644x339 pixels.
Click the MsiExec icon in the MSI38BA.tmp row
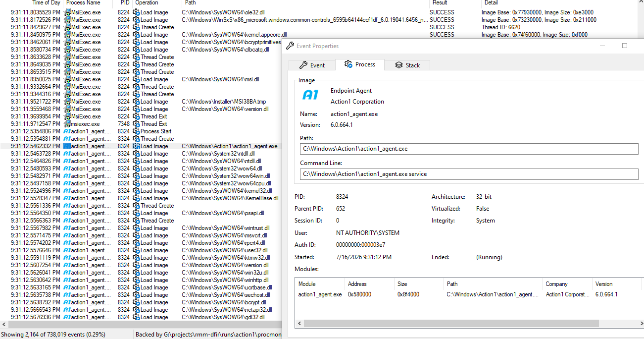[67, 102]
